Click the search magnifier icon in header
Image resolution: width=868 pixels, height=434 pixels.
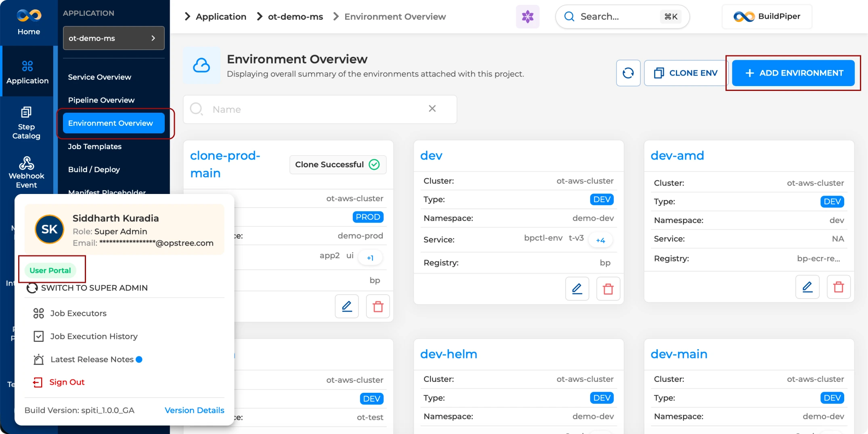click(x=569, y=17)
